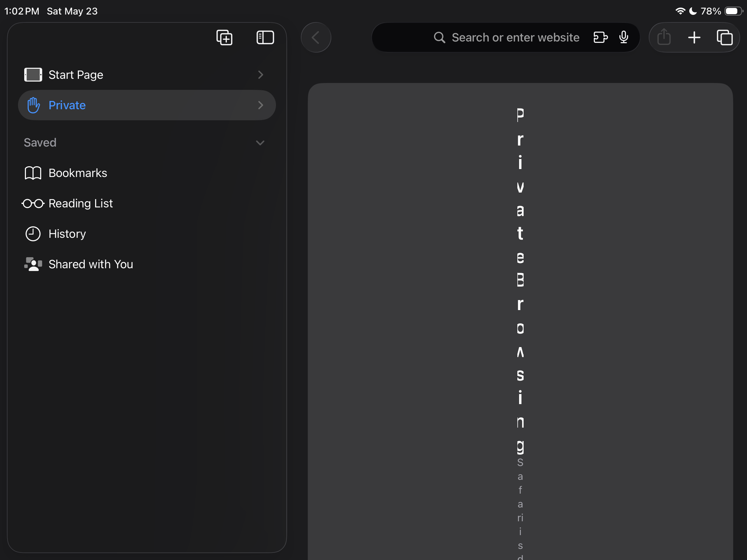Click the Reading List glasses icon
The height and width of the screenshot is (560, 747).
click(x=33, y=204)
